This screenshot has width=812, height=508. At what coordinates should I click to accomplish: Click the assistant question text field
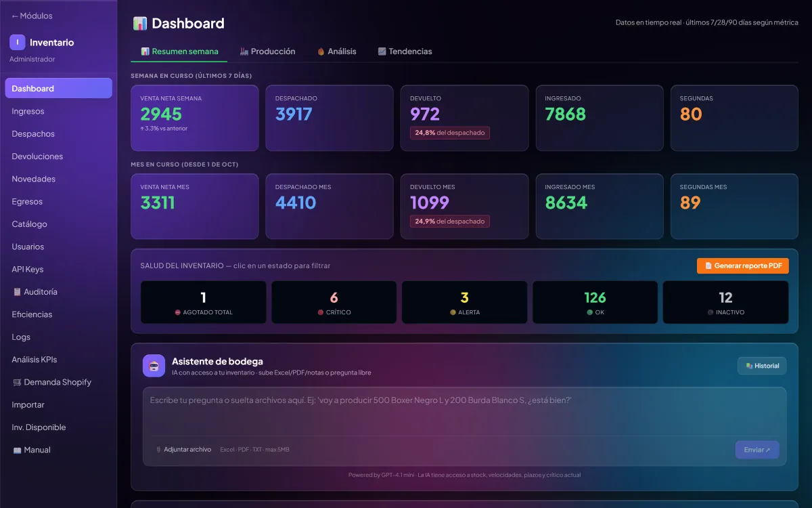[464, 412]
